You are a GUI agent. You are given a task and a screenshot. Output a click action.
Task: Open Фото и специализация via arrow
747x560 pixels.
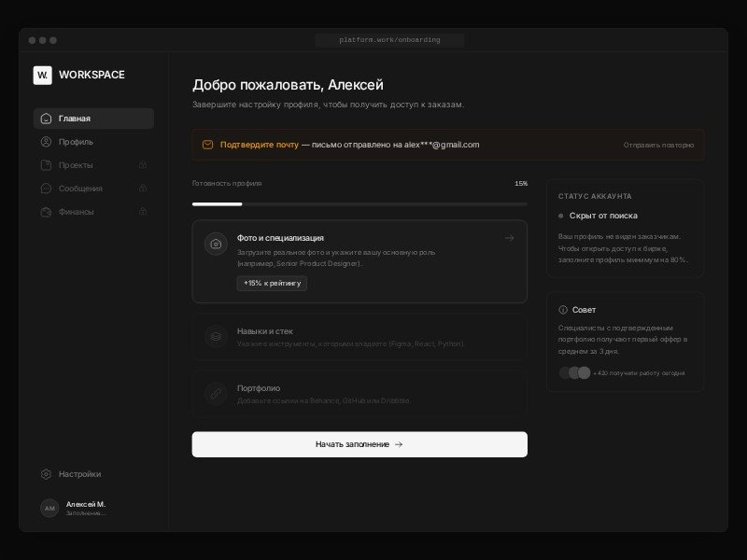509,238
